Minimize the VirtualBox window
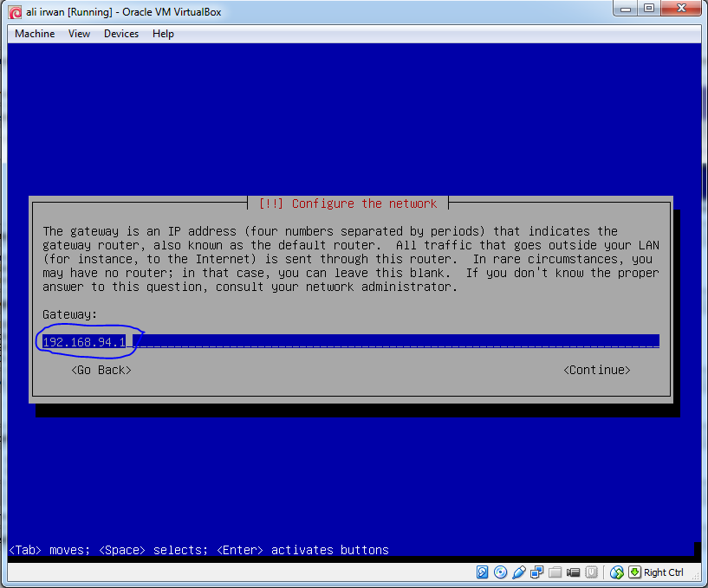The height and width of the screenshot is (588, 708). click(626, 8)
